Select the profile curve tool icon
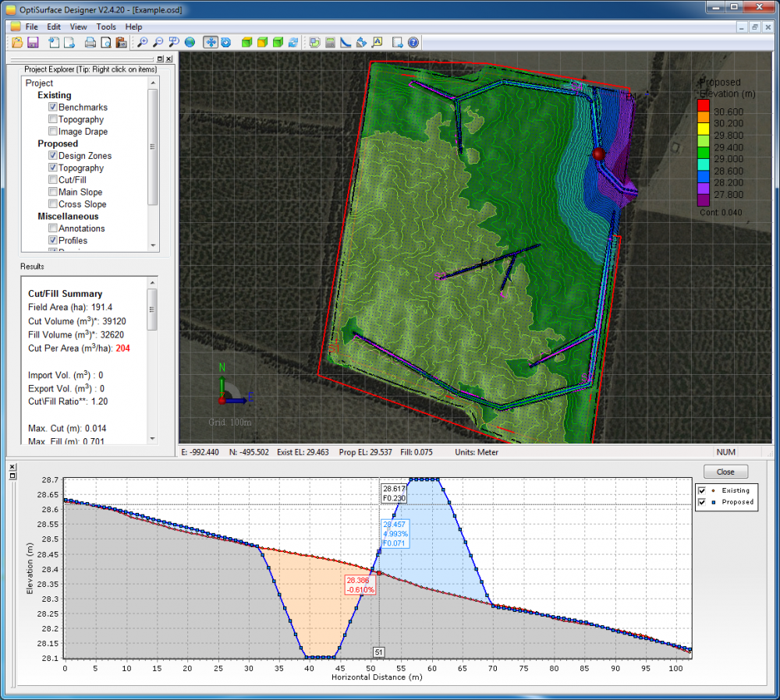The image size is (780, 700). click(346, 43)
